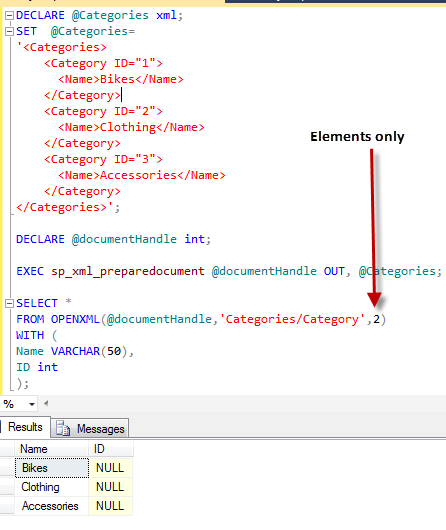This screenshot has height=530, width=446.
Task: Collapse the SET @Categories code block
Action: click(9, 32)
